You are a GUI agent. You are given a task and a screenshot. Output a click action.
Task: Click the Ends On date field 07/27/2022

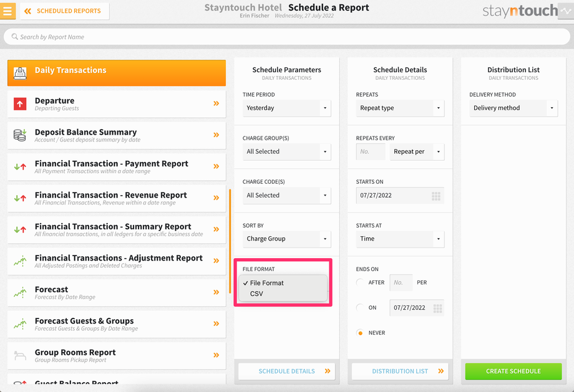tap(417, 308)
